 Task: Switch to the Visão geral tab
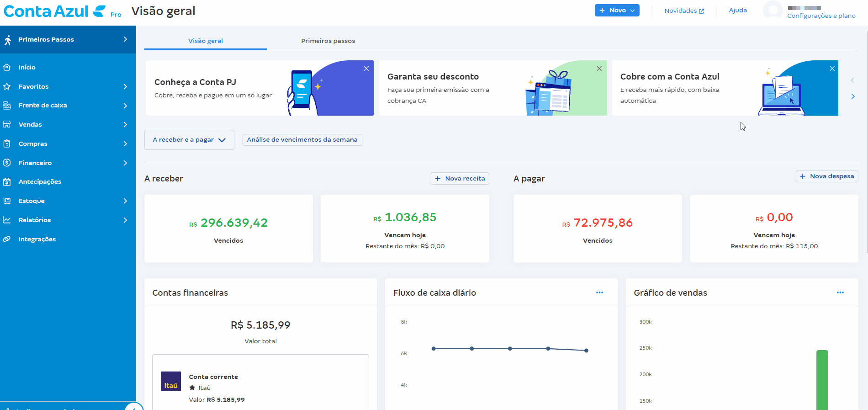(x=206, y=41)
